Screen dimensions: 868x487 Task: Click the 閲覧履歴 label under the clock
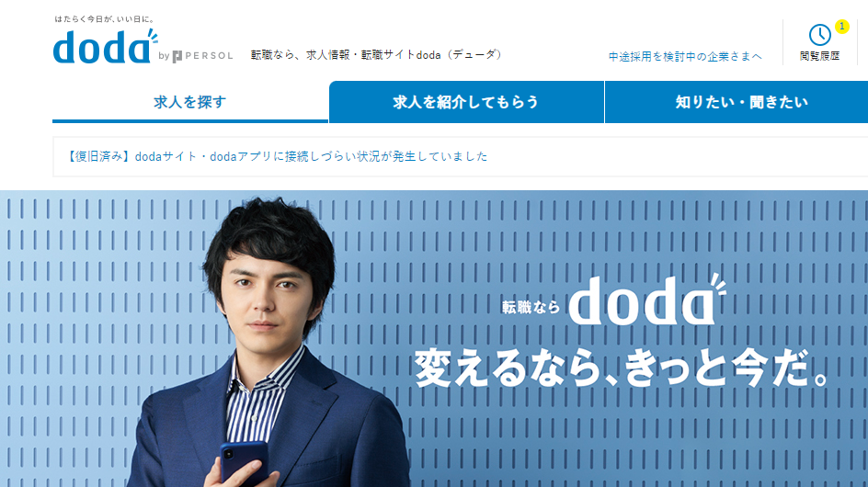point(819,56)
